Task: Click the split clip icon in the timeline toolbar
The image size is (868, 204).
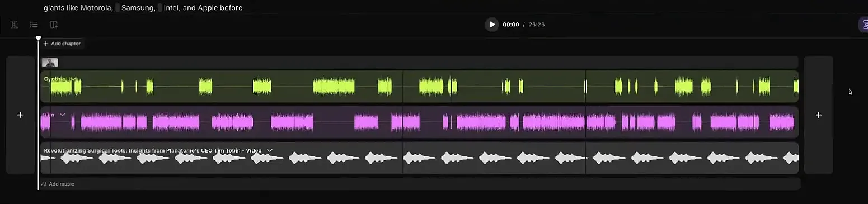Action: tap(15, 25)
